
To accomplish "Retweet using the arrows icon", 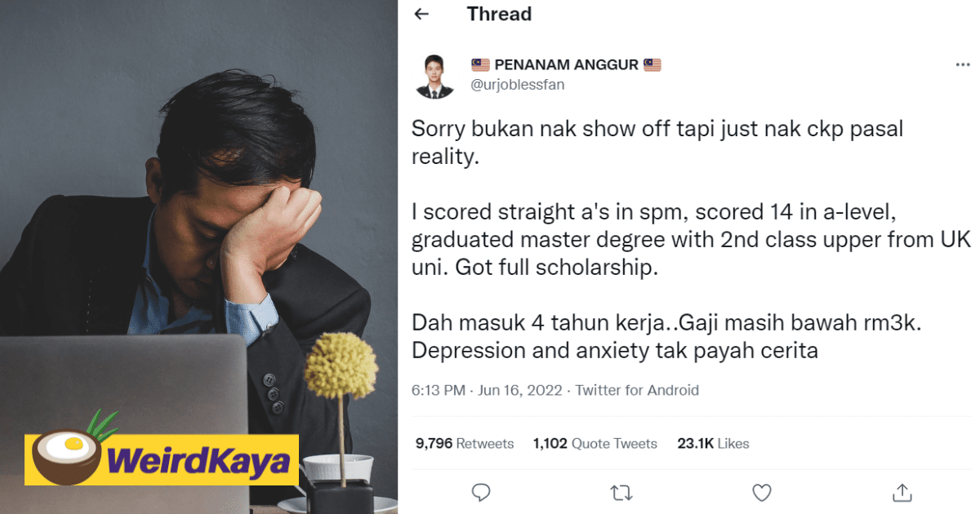I will [x=621, y=492].
